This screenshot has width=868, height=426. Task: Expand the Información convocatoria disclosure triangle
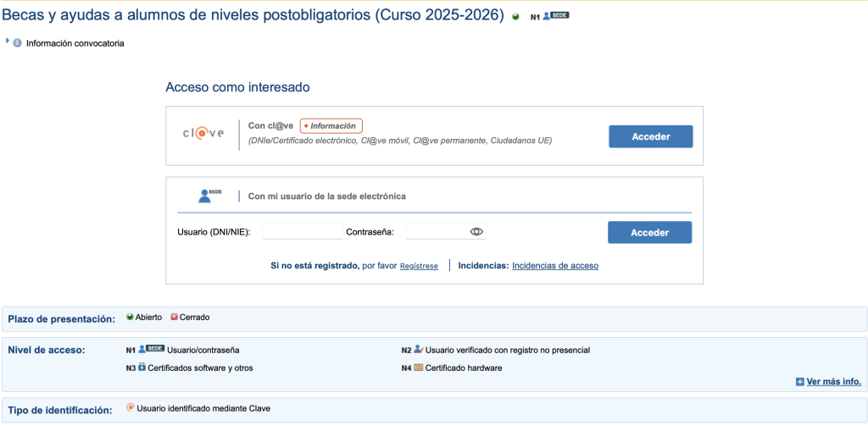pos(8,41)
